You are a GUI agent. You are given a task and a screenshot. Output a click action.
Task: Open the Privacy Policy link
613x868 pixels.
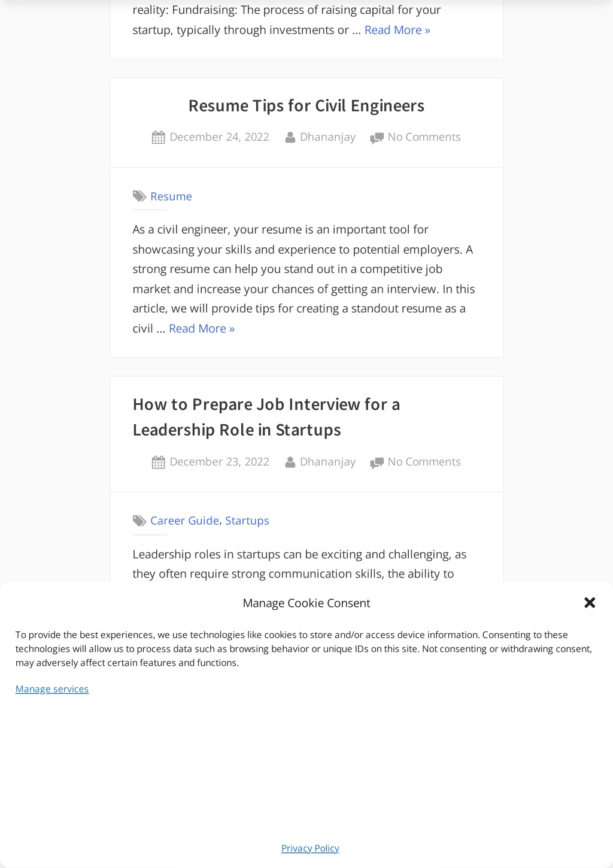pos(310,848)
